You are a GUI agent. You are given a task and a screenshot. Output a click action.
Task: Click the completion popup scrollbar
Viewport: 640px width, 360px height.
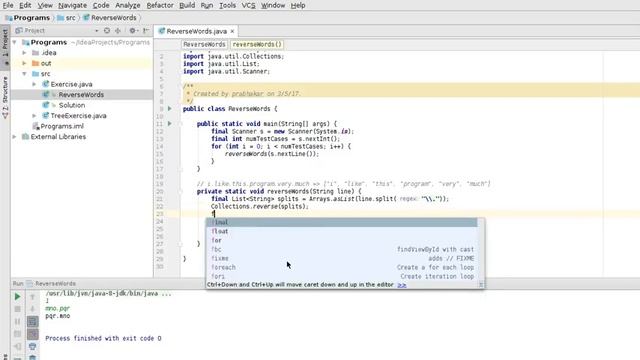point(481,249)
